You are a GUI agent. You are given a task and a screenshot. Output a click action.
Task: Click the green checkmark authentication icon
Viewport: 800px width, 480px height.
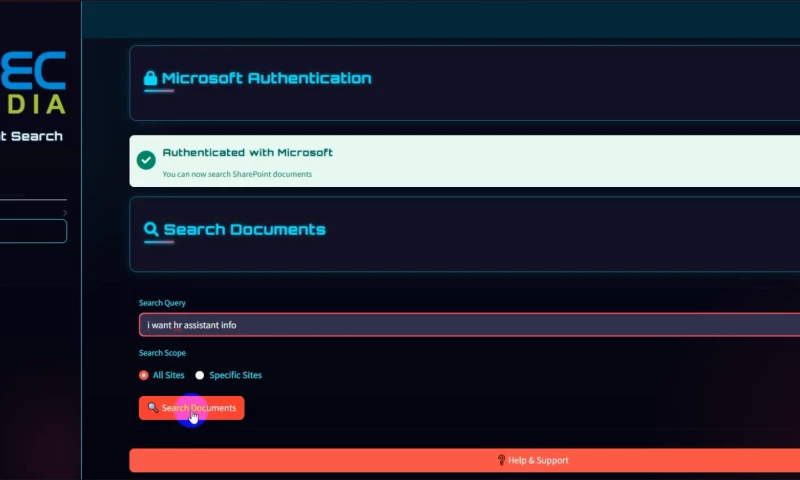pos(146,160)
